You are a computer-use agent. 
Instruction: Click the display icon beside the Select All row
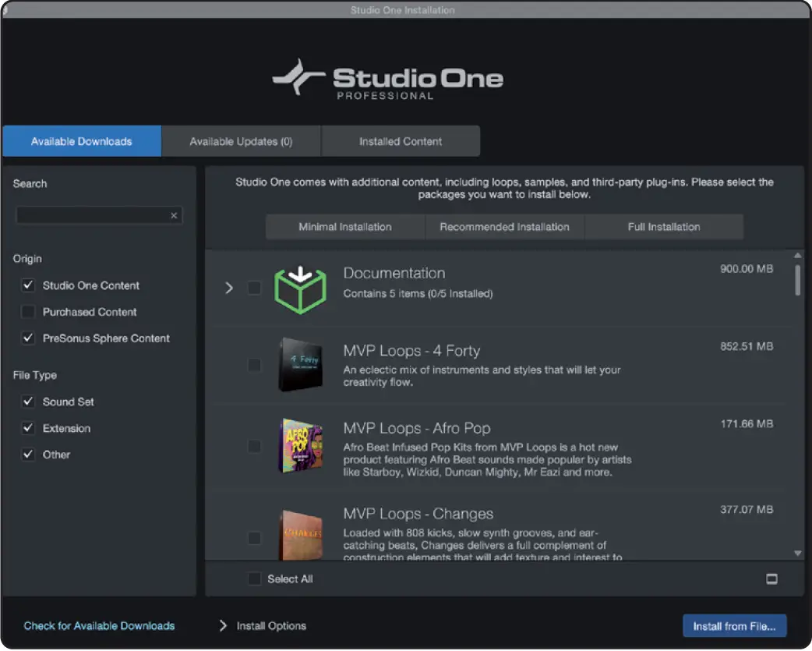tap(772, 578)
